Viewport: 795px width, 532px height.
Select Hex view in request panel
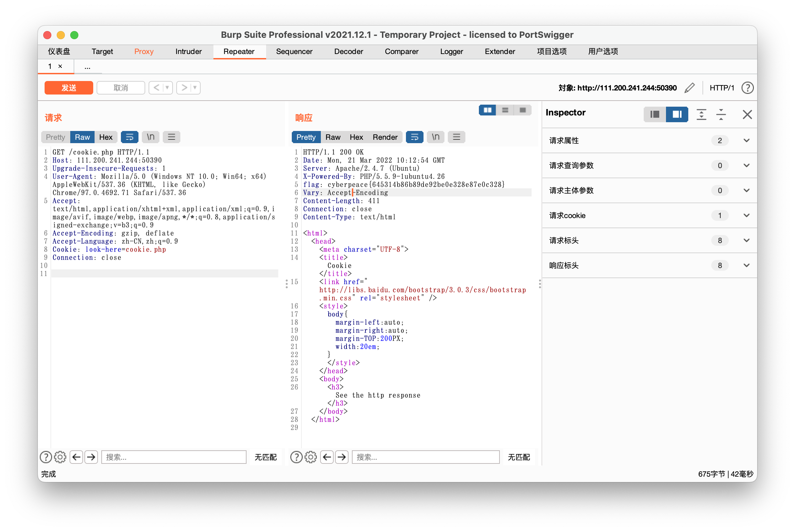click(x=106, y=137)
